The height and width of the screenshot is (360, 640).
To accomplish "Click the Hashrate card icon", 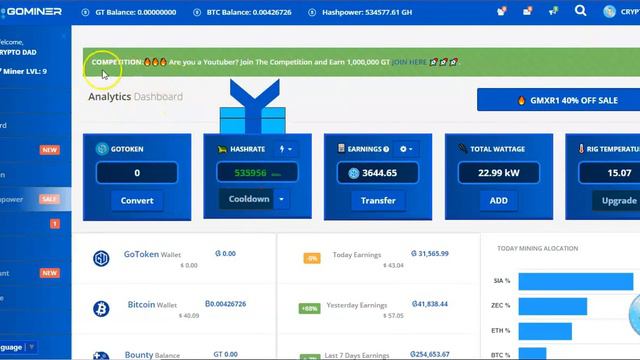I will pos(222,149).
